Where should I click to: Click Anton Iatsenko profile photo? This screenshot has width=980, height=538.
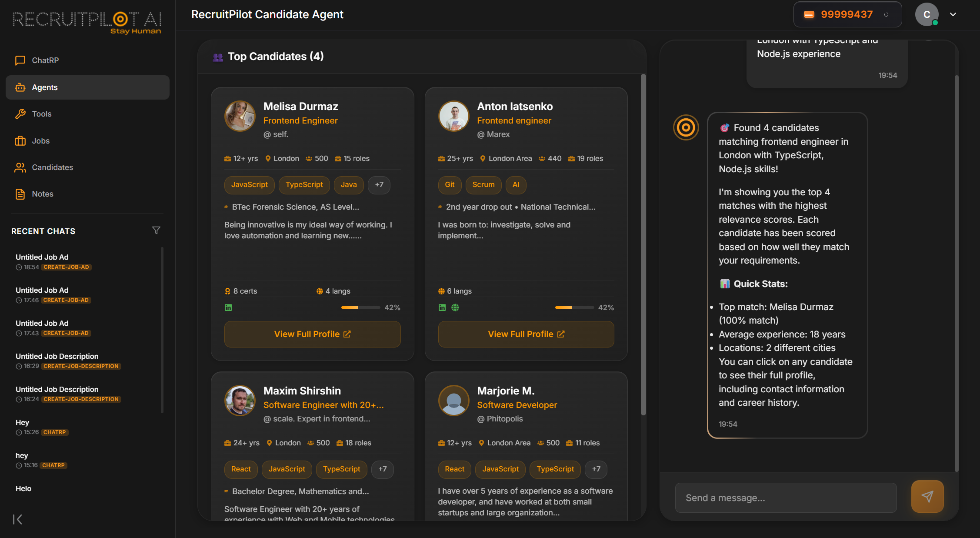[x=454, y=116]
